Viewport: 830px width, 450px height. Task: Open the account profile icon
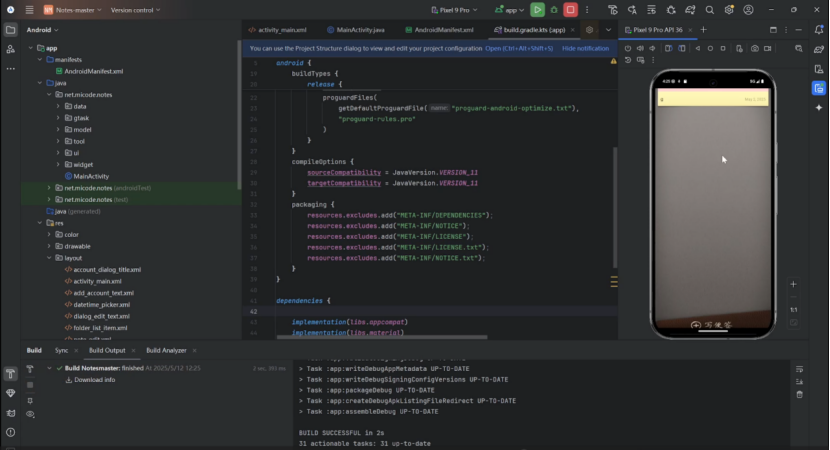coord(748,10)
